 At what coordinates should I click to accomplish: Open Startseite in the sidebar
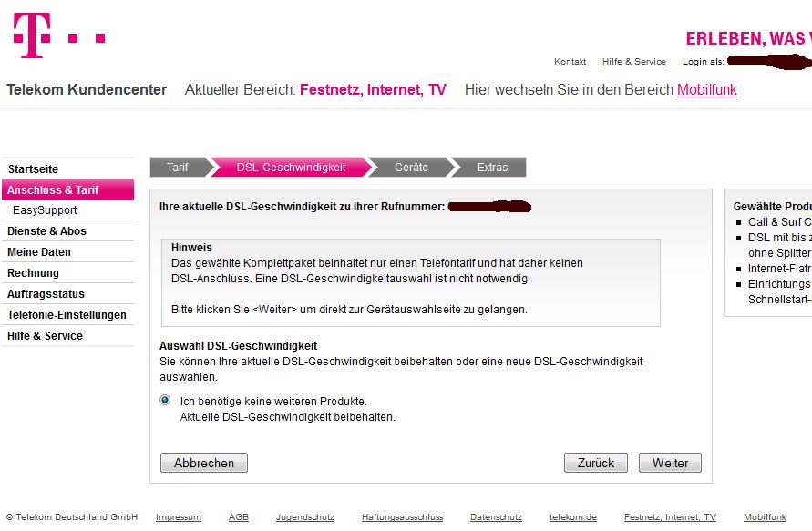pyautogui.click(x=33, y=169)
